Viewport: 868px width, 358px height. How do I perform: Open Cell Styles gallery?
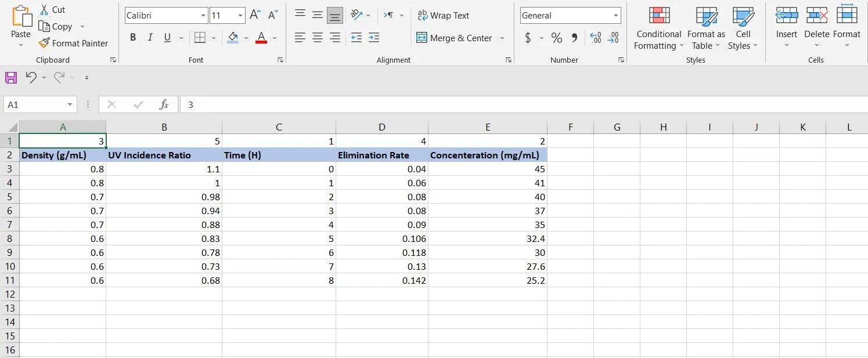click(743, 28)
